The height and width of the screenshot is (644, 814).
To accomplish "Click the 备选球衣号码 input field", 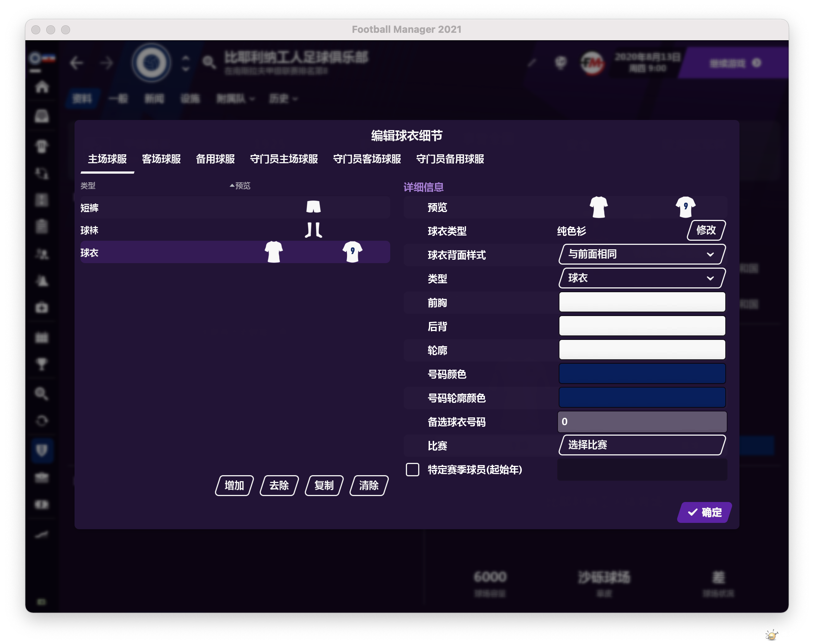I will coord(642,421).
